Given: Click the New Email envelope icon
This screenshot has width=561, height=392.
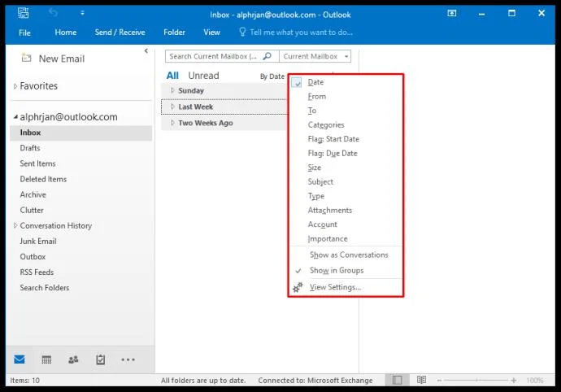Looking at the screenshot, I should (26, 59).
